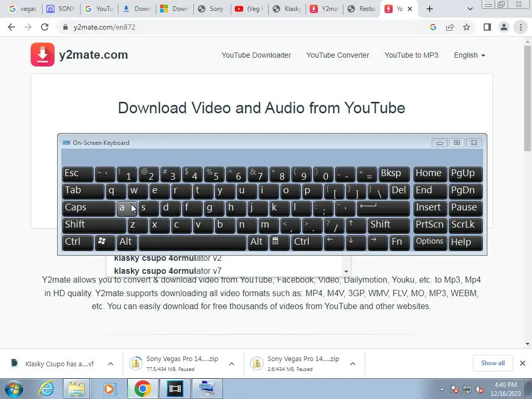Expand options for the 2.6/434 MB Sony Vegas download
This screenshot has width=532, height=399.
(353, 364)
